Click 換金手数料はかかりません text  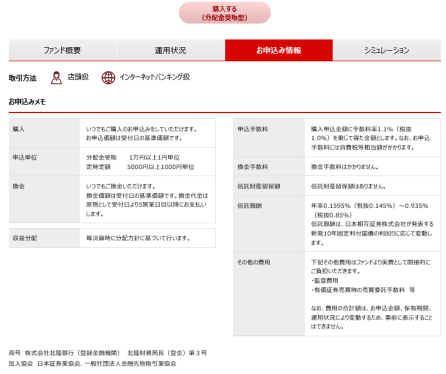coord(345,167)
